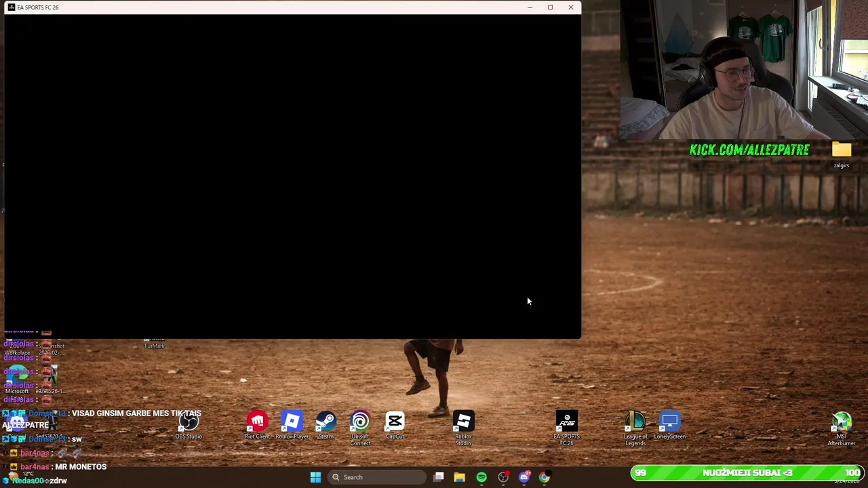Launch the Riot Client desktop shortcut
The image size is (868, 488).
point(257,425)
